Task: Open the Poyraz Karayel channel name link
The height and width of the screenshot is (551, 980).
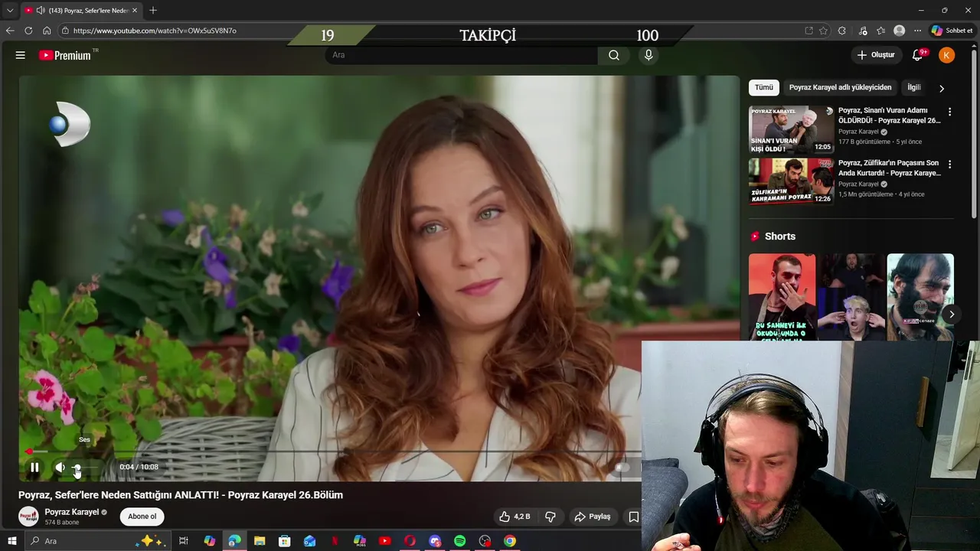Action: tap(71, 512)
